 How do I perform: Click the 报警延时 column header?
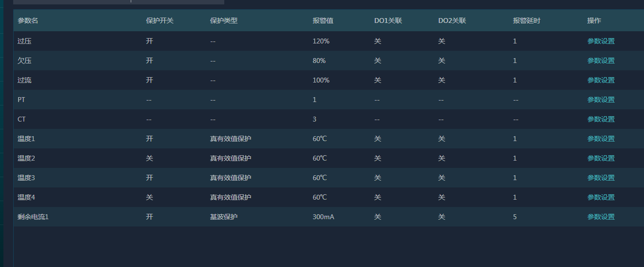click(x=527, y=21)
